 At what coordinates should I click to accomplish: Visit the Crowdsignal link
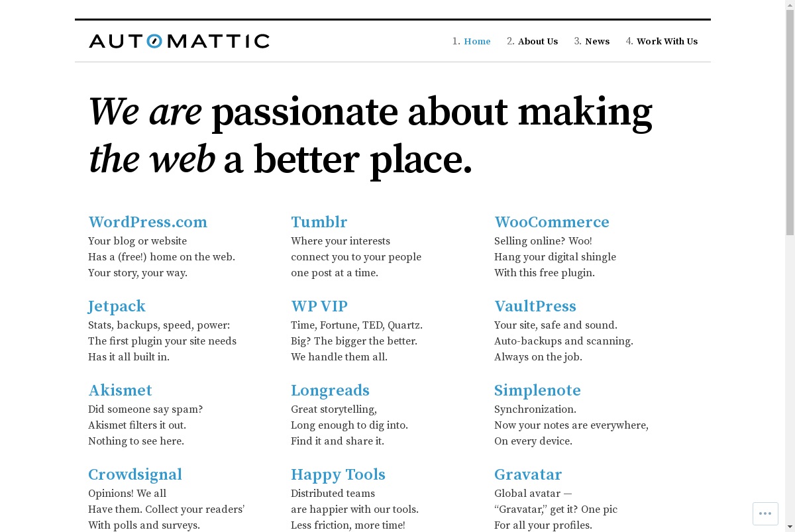click(135, 474)
